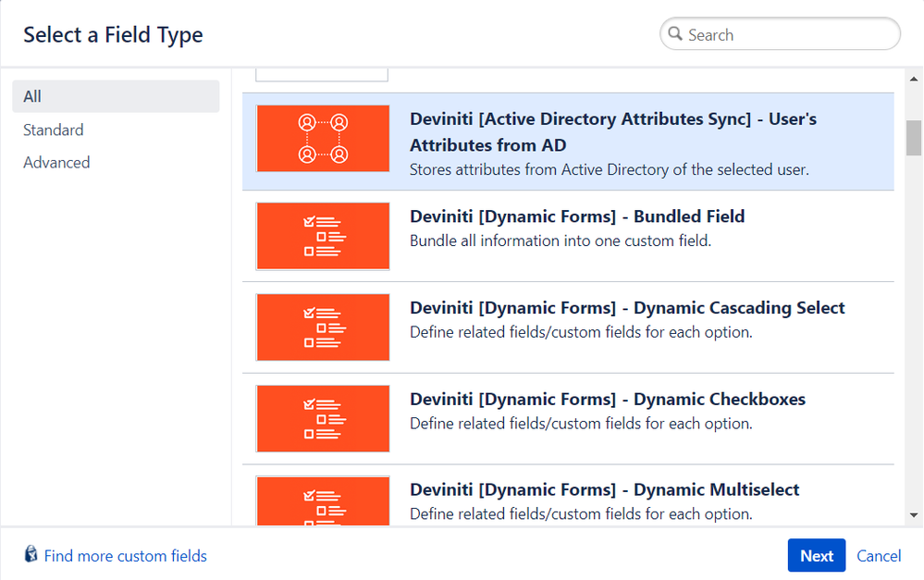The image size is (924, 580).
Task: Click the Dynamic Cascading Select icon
Action: pyautogui.click(x=322, y=327)
